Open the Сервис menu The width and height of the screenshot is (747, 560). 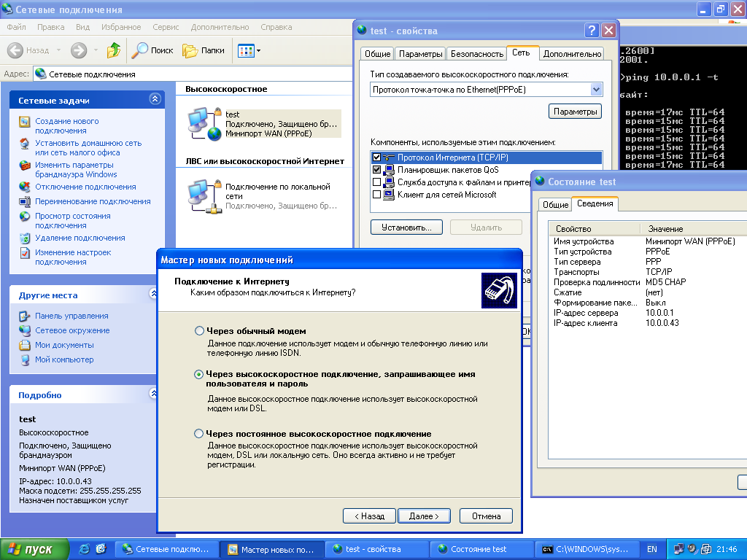coord(166,27)
